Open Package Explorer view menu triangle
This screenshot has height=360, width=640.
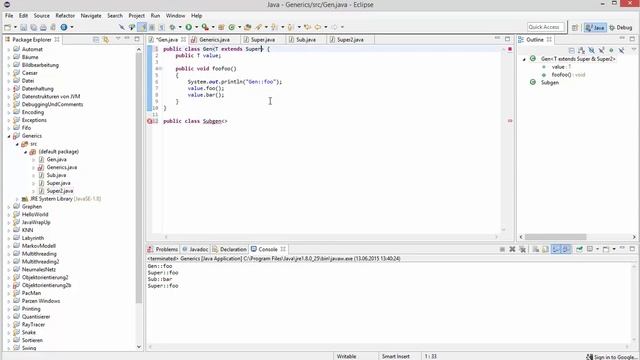click(118, 39)
